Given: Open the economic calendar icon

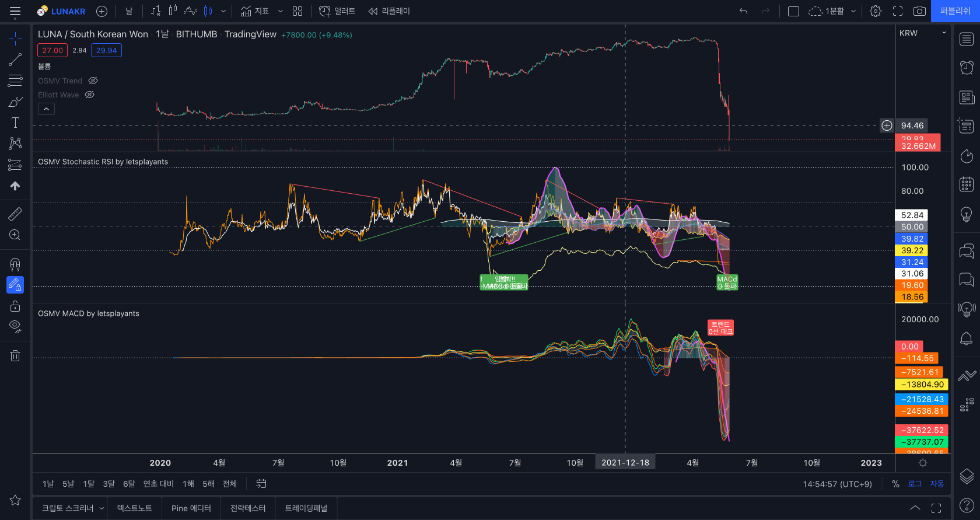Looking at the screenshot, I should 967,184.
